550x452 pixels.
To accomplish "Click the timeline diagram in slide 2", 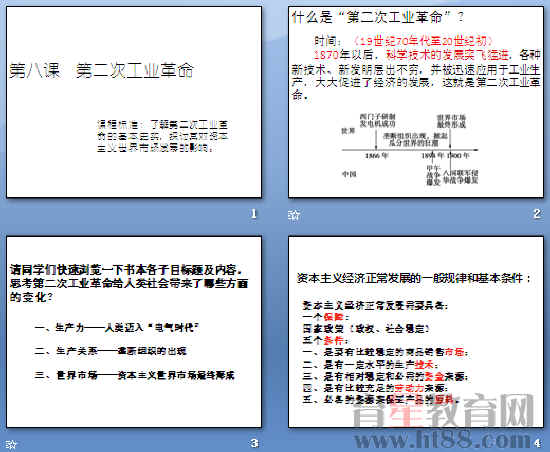I will (410, 149).
